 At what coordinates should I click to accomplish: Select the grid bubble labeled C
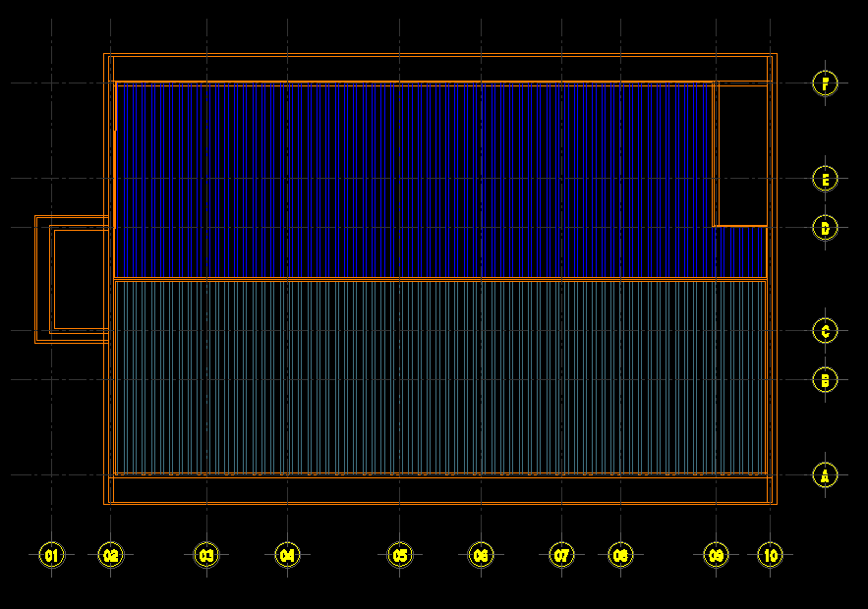click(825, 331)
